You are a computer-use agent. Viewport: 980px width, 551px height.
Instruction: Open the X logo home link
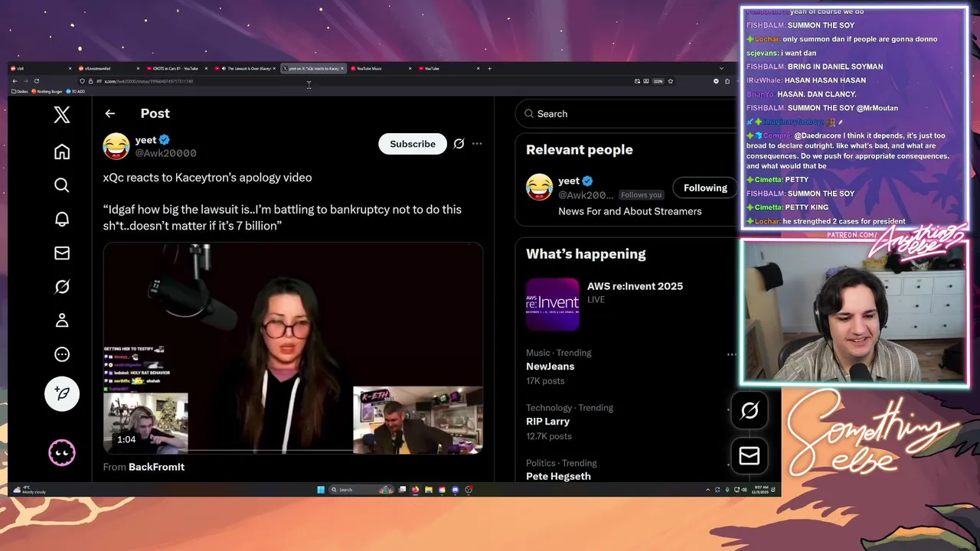(62, 115)
